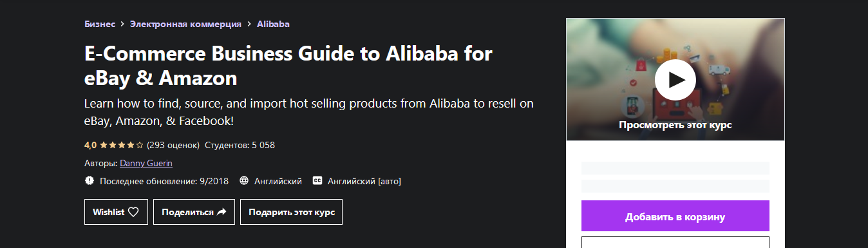Add the course to Wishlist
The image size is (868, 248).
[116, 212]
